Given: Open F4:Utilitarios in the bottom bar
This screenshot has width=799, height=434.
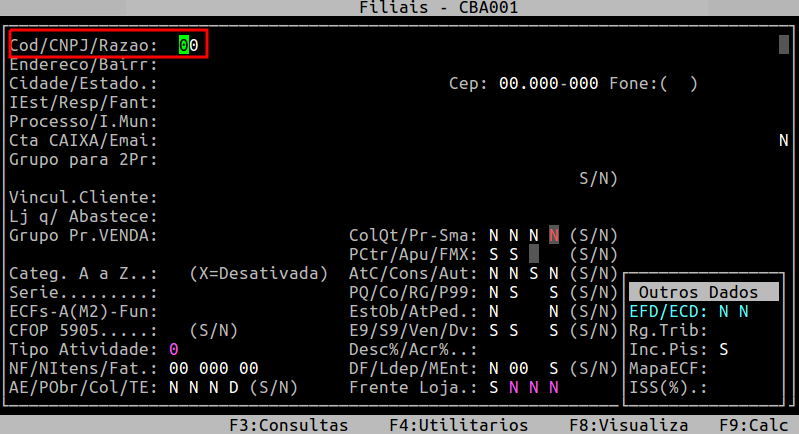Looking at the screenshot, I should pyautogui.click(x=459, y=425).
